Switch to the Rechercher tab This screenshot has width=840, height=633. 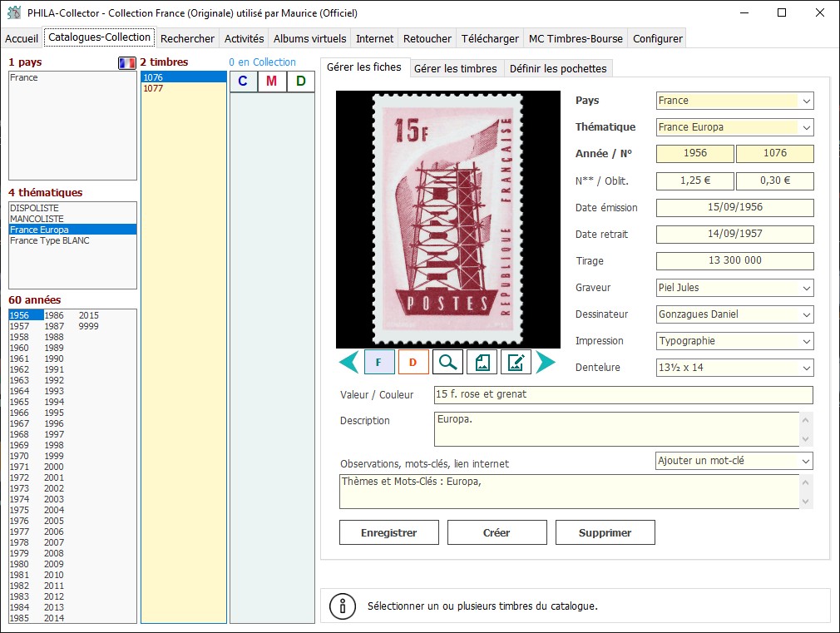[187, 38]
